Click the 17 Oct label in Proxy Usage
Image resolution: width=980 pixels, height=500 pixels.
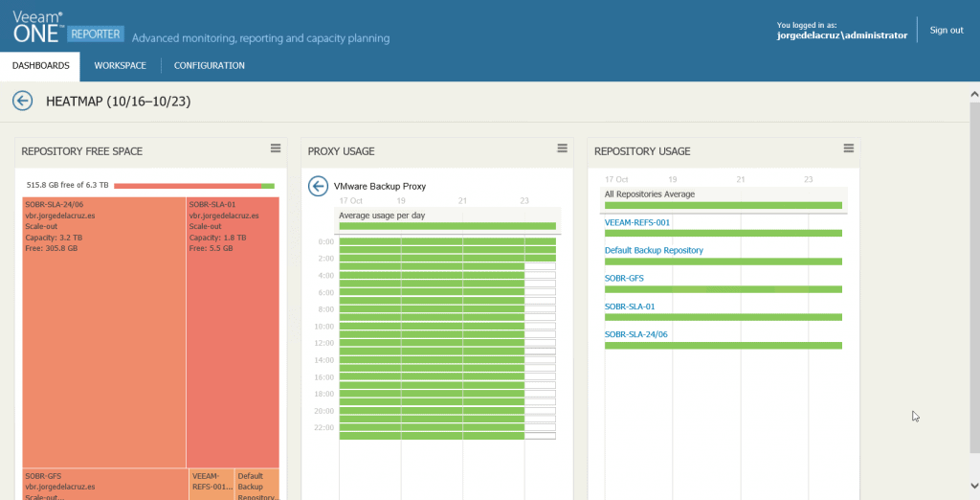350,201
